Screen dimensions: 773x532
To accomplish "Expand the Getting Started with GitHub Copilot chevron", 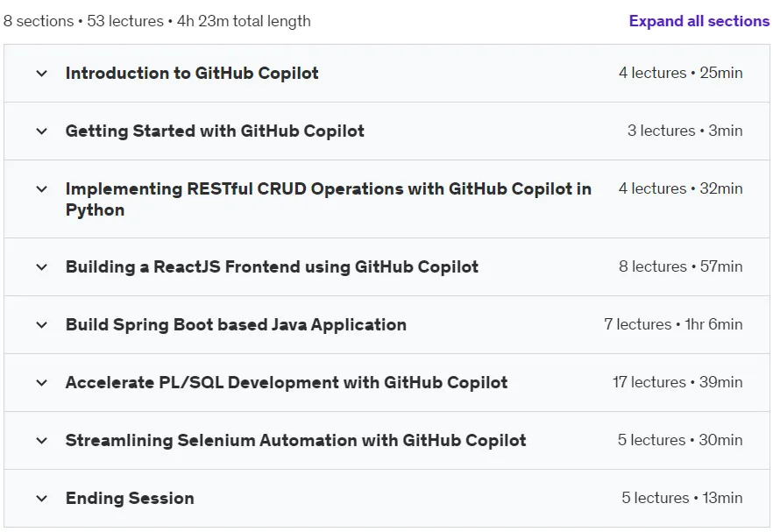I will [42, 131].
